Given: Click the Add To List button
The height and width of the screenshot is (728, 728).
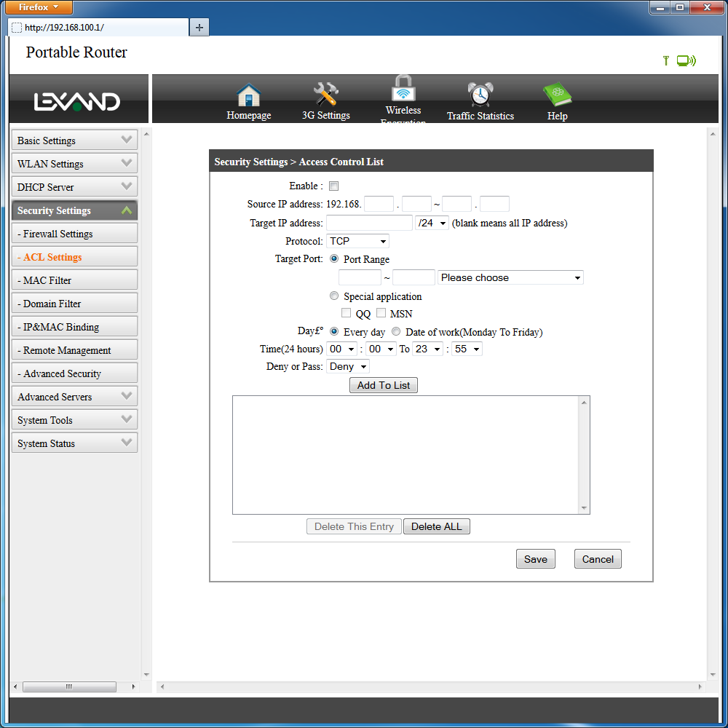Looking at the screenshot, I should coord(384,385).
